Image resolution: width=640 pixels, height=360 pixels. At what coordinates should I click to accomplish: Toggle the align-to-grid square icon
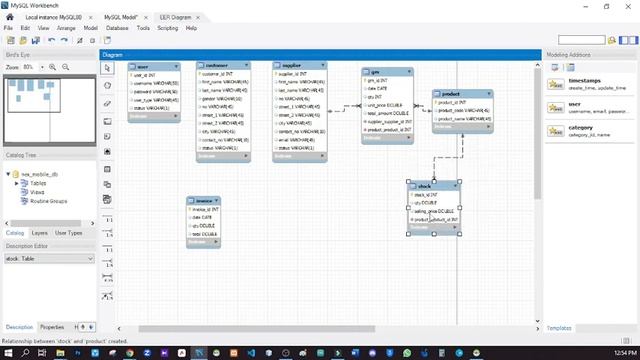[93, 40]
